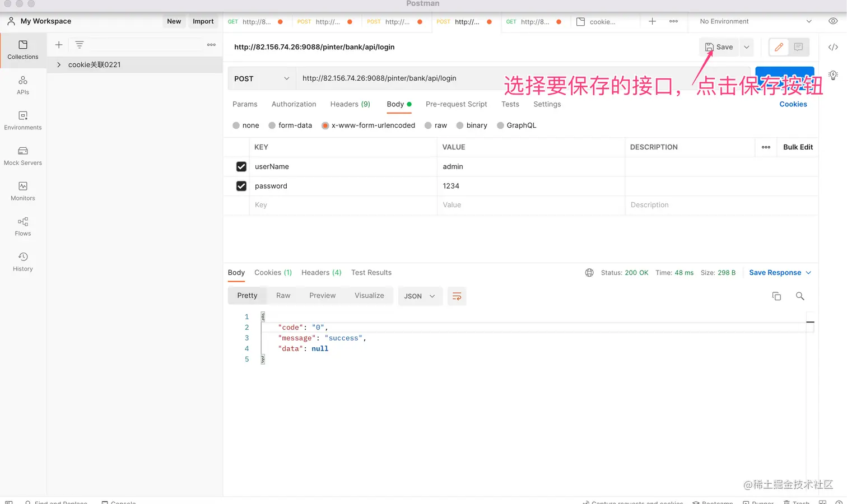Click the empty Key placeholder cell

(343, 205)
